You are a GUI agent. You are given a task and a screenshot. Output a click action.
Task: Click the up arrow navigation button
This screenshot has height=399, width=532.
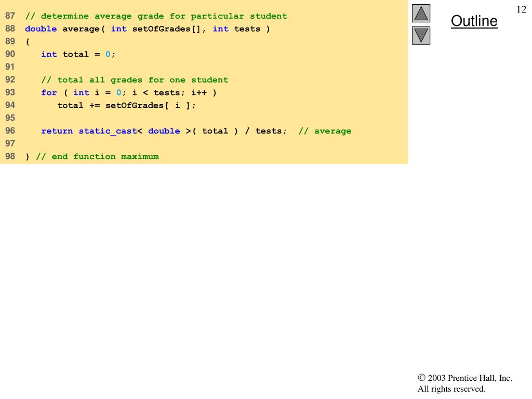pyautogui.click(x=421, y=13)
